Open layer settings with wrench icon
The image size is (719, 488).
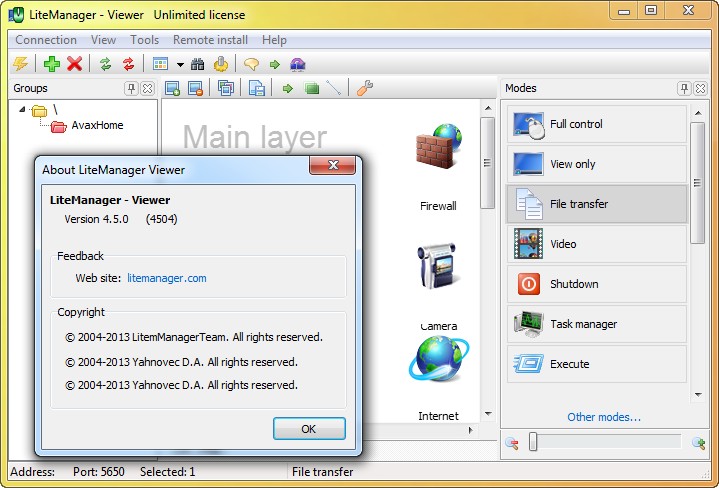[x=365, y=88]
